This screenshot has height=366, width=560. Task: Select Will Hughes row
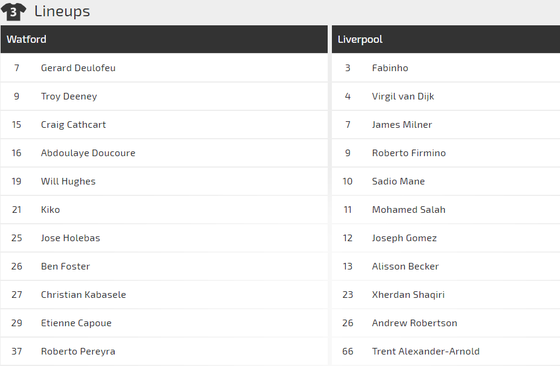pos(164,181)
